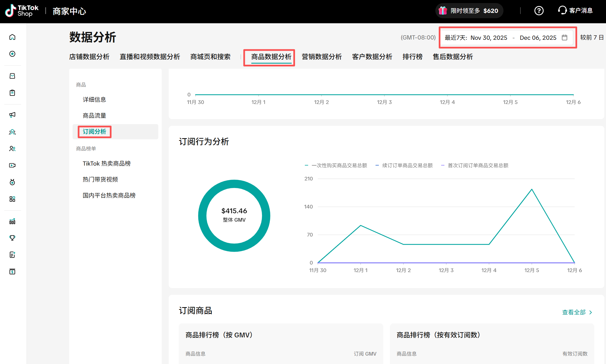
Task: Open the 售后数据分析 tab
Action: click(x=453, y=57)
